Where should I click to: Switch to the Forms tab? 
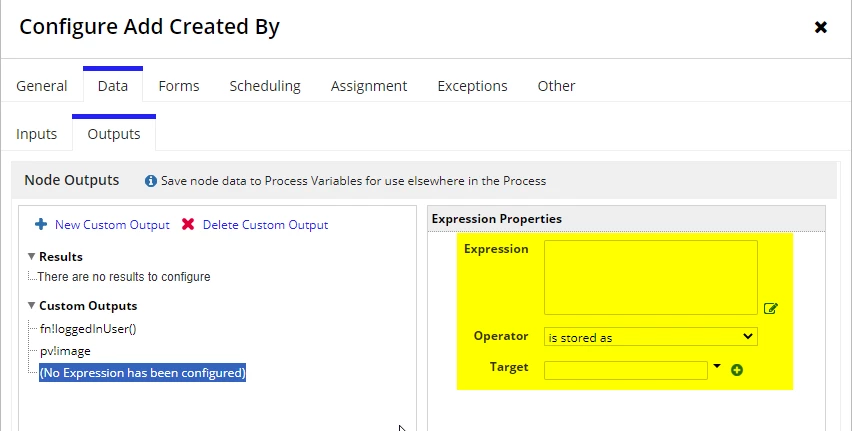tap(179, 86)
